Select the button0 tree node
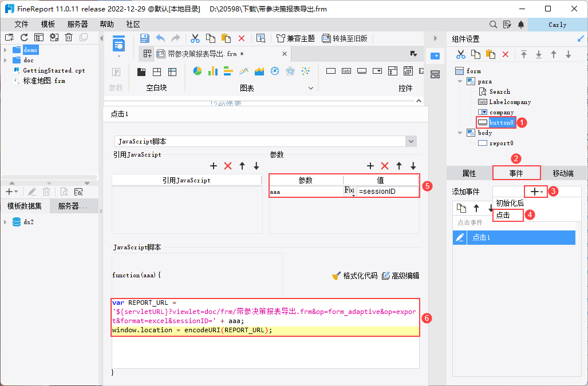Screen dimensions: 588x386 click(x=501, y=122)
